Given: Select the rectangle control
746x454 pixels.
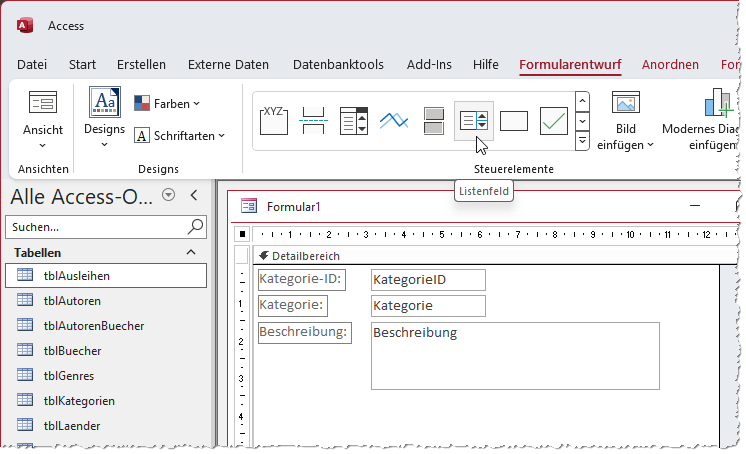Looking at the screenshot, I should point(514,121).
